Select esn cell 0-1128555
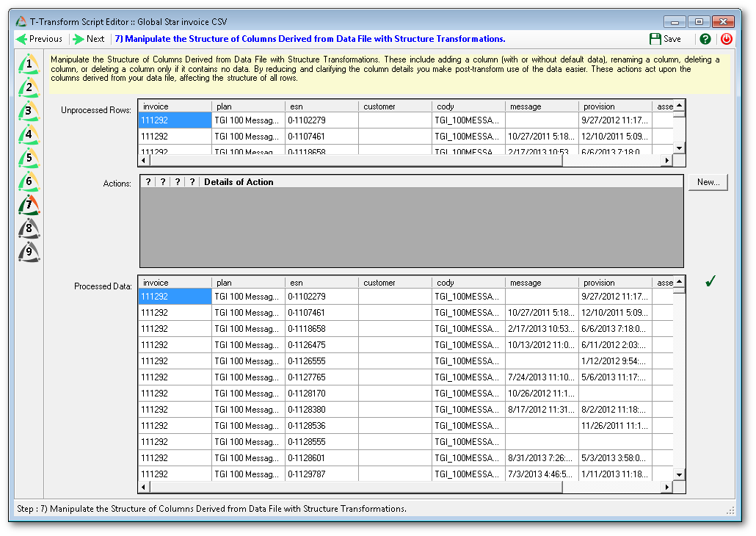Screen dimensions: 756x536 pyautogui.click(x=321, y=443)
